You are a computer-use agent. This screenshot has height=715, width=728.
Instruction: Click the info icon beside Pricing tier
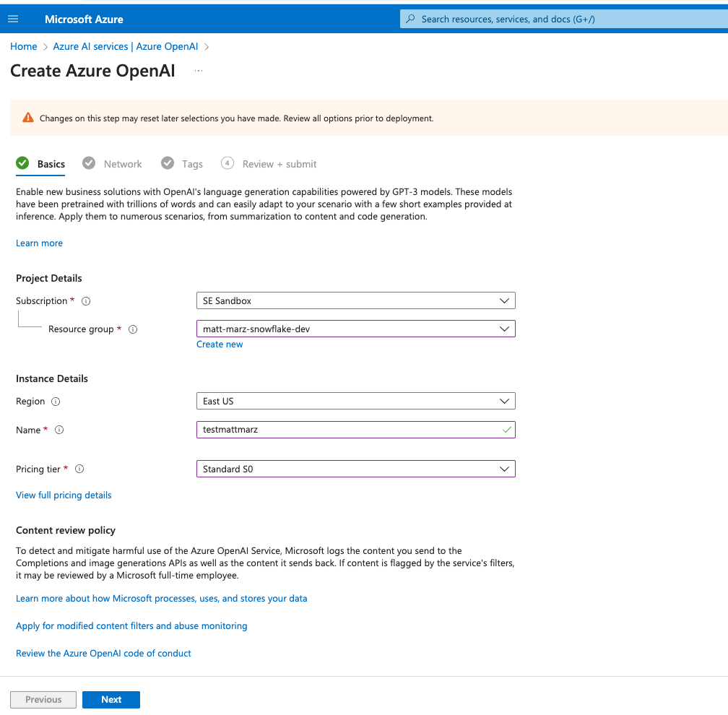point(79,469)
